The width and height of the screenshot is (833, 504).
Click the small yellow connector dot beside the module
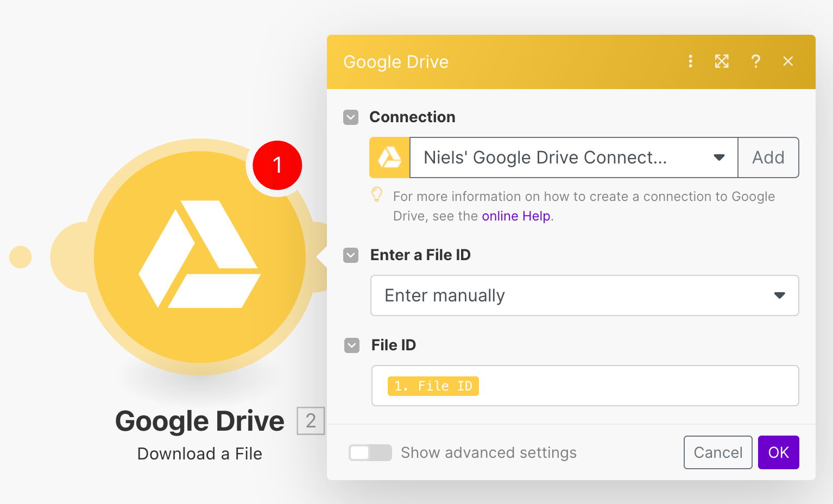[21, 257]
